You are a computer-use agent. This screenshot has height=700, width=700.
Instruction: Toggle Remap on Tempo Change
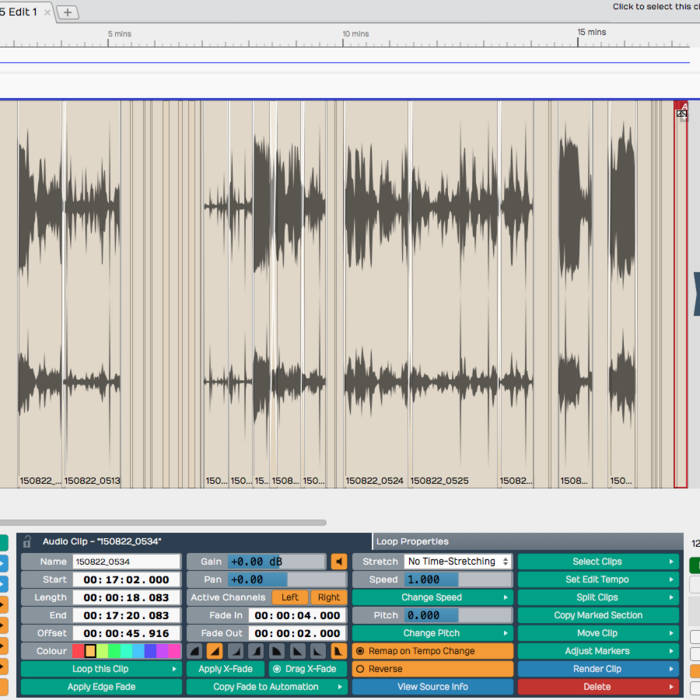(361, 651)
